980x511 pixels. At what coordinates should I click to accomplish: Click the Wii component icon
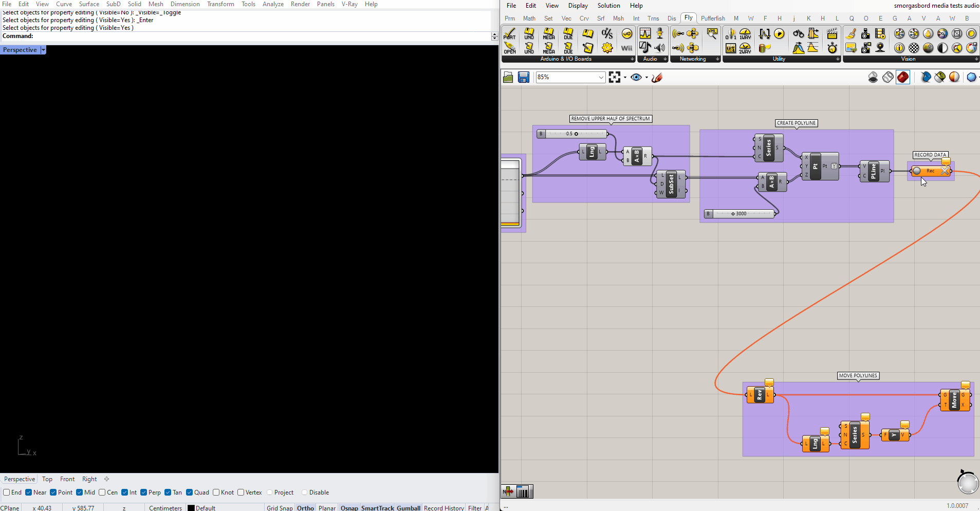pyautogui.click(x=626, y=48)
